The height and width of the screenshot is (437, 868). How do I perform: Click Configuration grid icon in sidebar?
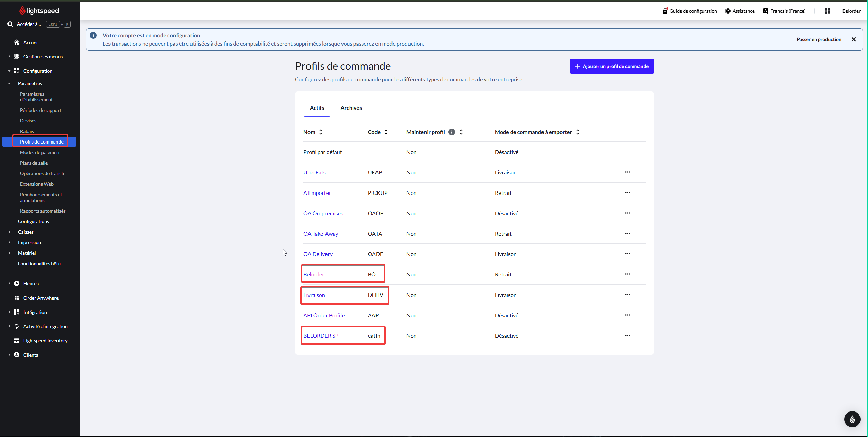[x=16, y=71]
